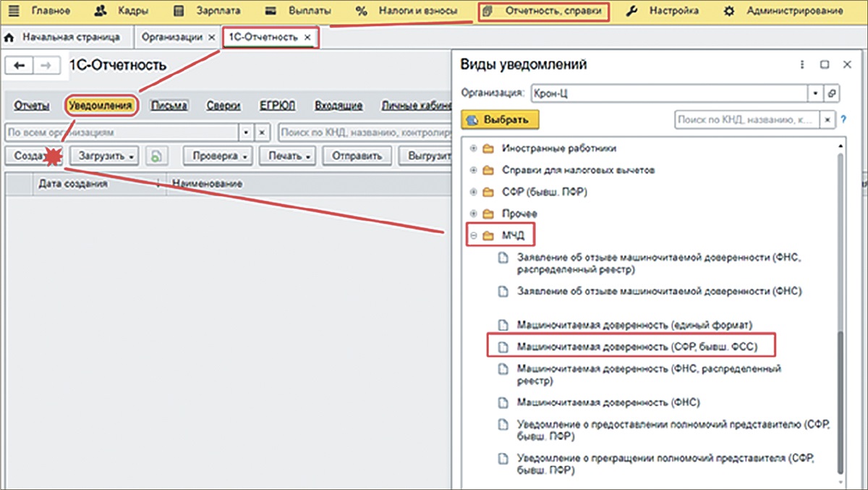Collapse the МЧД folder

click(x=475, y=235)
